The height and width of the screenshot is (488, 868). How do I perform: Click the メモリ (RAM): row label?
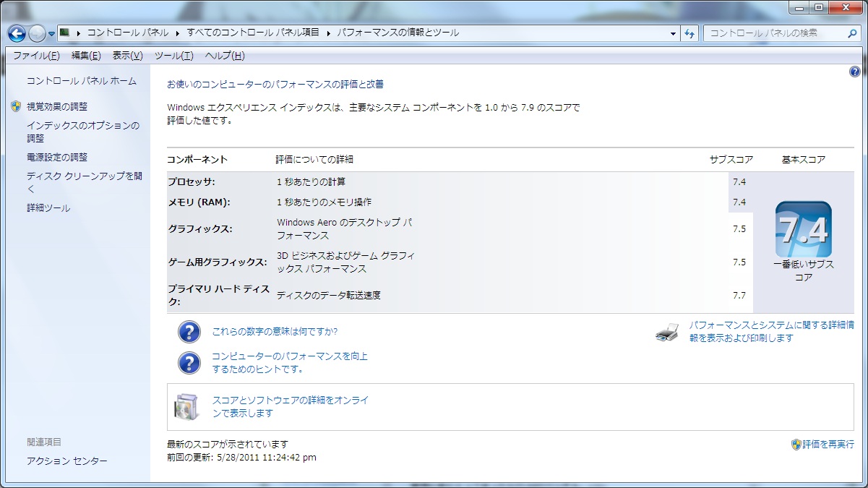(x=199, y=202)
